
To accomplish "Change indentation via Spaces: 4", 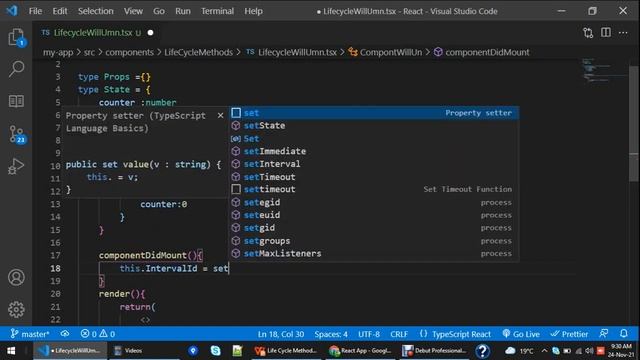I will pyautogui.click(x=331, y=334).
